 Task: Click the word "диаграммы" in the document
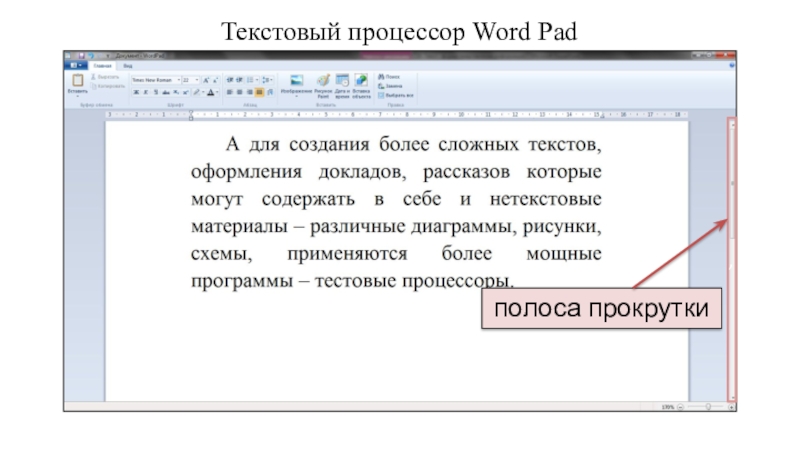(461, 226)
